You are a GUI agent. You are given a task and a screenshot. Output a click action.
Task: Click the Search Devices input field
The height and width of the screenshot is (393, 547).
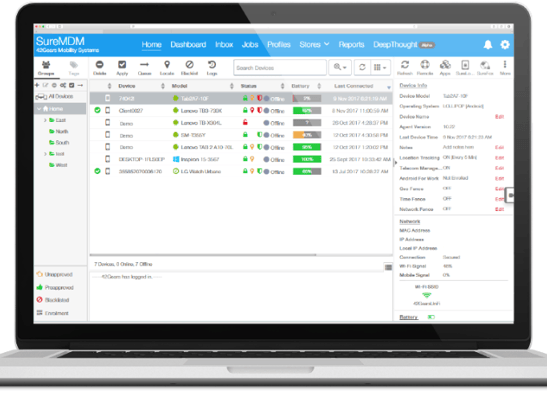point(280,68)
